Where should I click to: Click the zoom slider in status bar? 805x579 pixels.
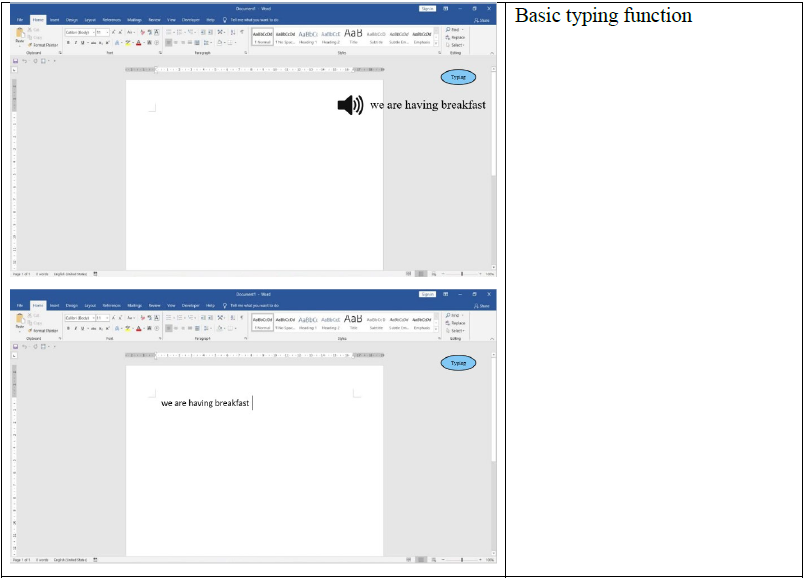tap(462, 273)
